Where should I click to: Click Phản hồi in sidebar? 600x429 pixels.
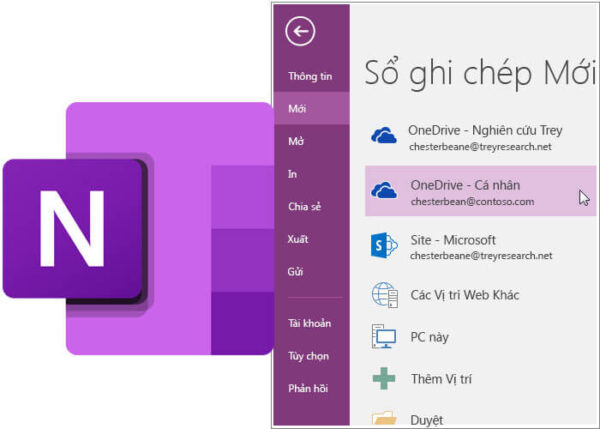pos(308,388)
